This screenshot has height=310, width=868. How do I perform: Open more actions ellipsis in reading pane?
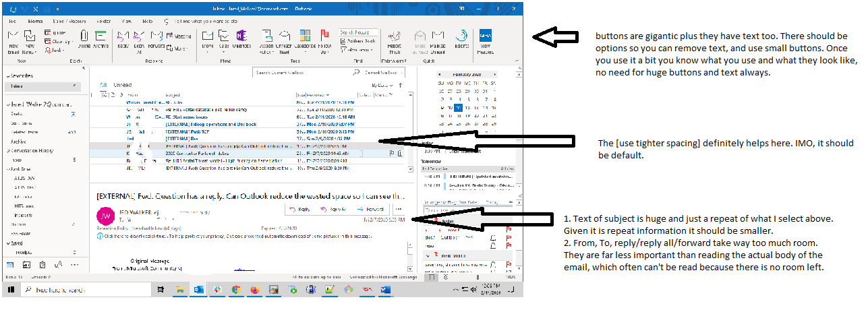[x=397, y=210]
